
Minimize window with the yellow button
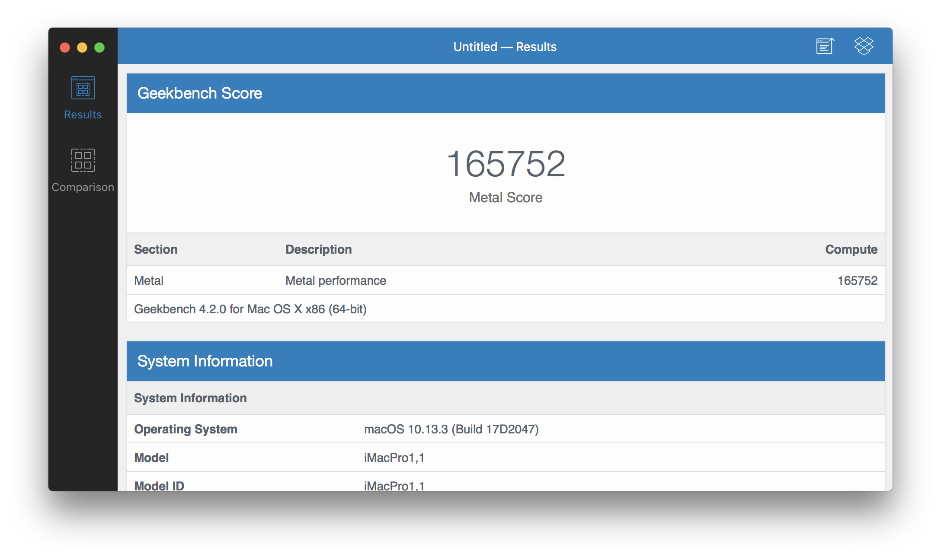(82, 48)
